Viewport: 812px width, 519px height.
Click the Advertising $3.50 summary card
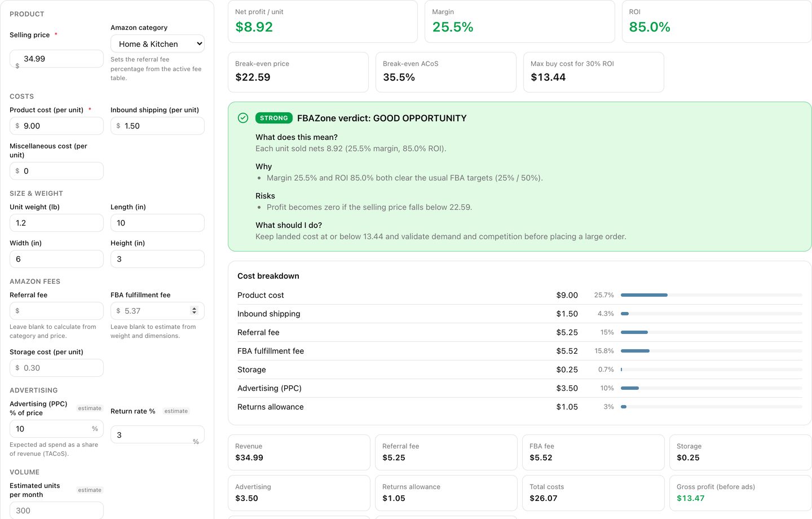coord(299,493)
